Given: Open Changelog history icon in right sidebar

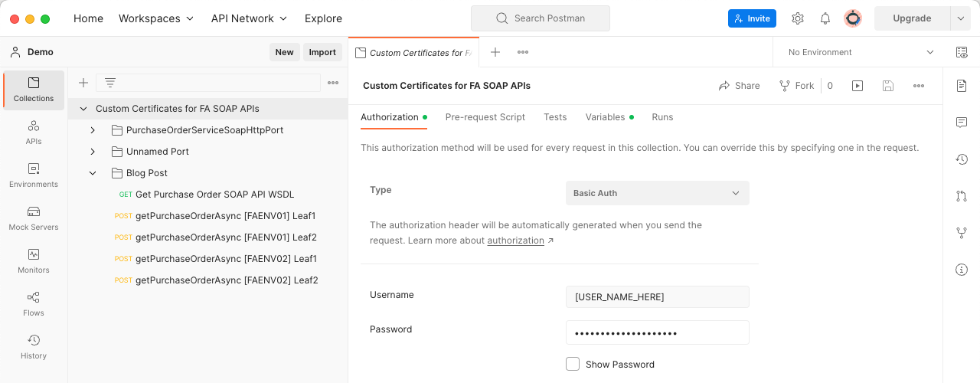Looking at the screenshot, I should (x=962, y=159).
